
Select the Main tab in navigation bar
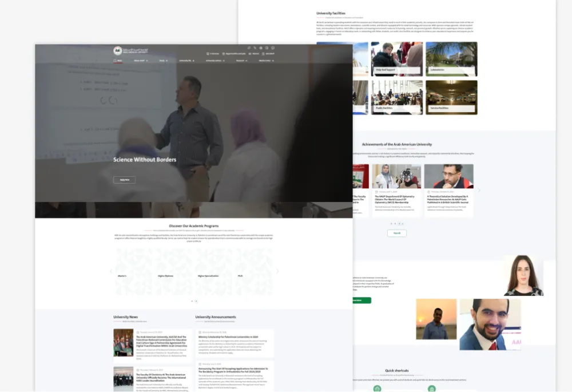(x=118, y=60)
